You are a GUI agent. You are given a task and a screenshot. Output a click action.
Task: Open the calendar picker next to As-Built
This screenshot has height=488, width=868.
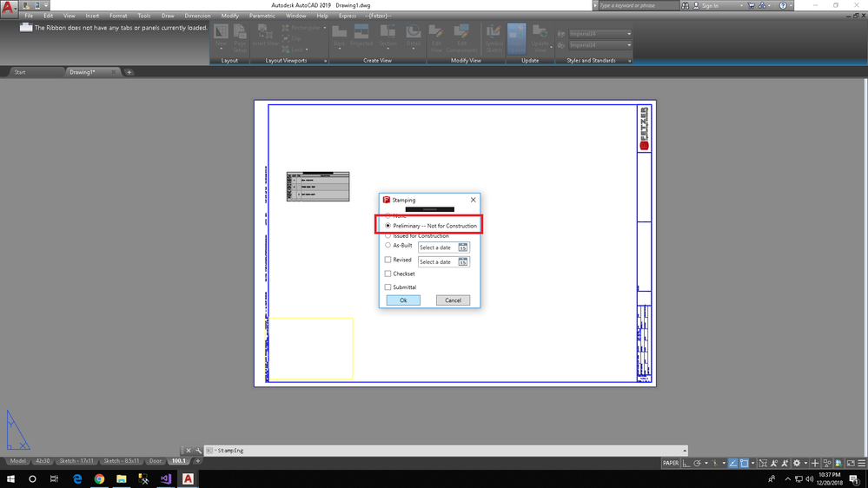463,247
